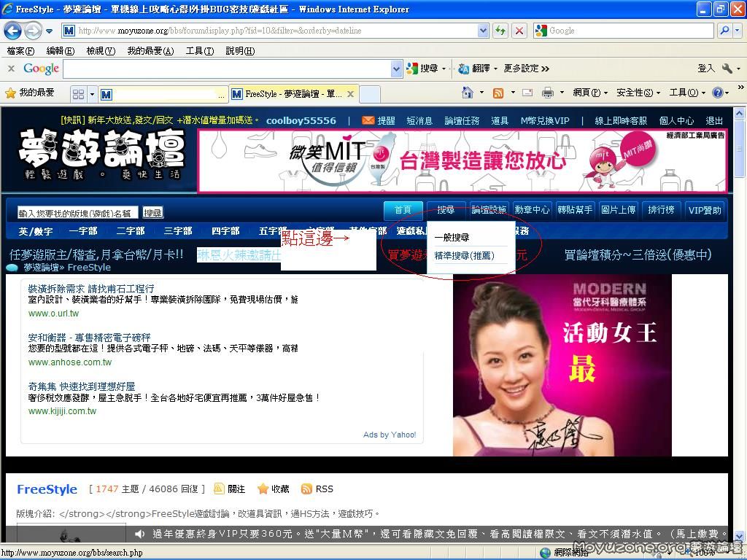
Task: Click the 退出 logout link
Action: [x=714, y=121]
